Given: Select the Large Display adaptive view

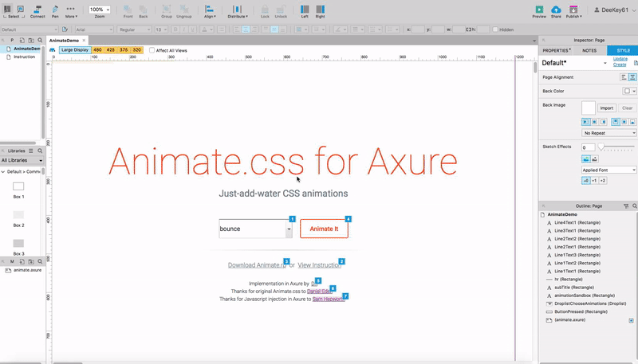Looking at the screenshot, I should coord(75,50).
